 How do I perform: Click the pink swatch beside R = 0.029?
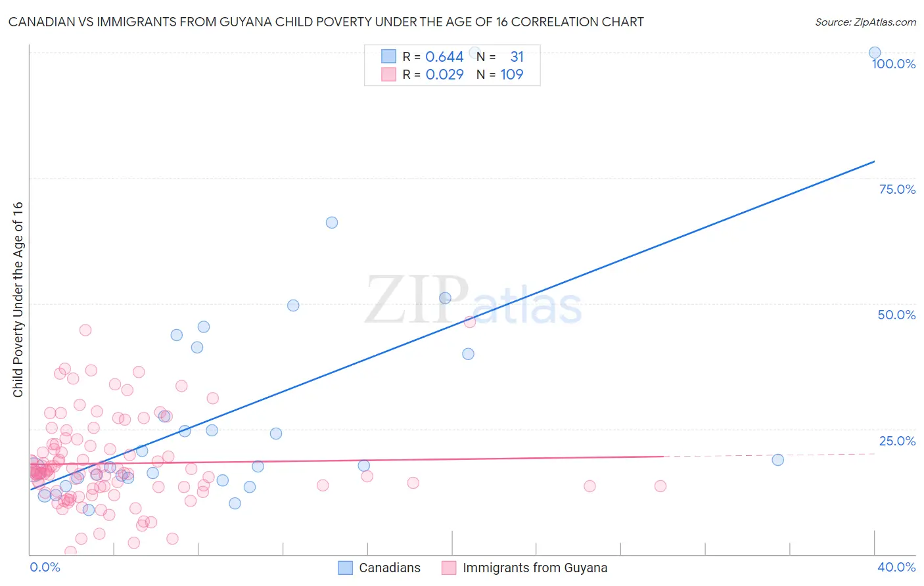[389, 74]
